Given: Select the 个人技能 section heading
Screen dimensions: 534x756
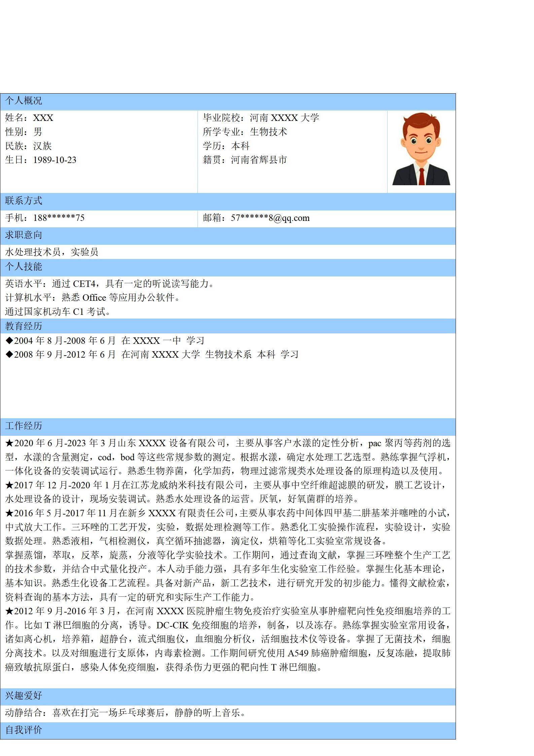Looking at the screenshot, I should [24, 266].
